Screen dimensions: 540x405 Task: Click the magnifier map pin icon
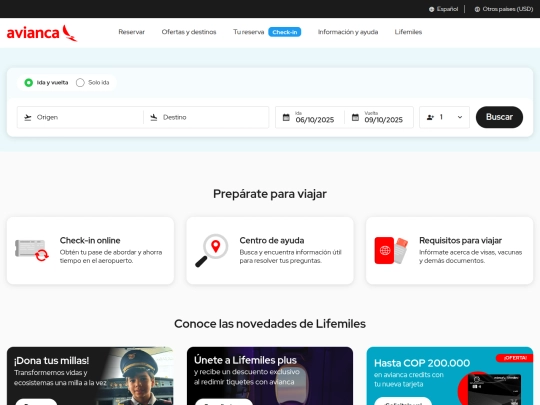pos(211,250)
